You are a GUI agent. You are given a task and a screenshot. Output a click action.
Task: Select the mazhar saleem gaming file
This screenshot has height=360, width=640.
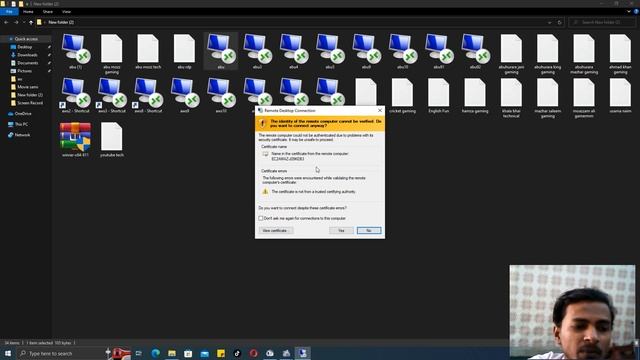pyautogui.click(x=548, y=97)
